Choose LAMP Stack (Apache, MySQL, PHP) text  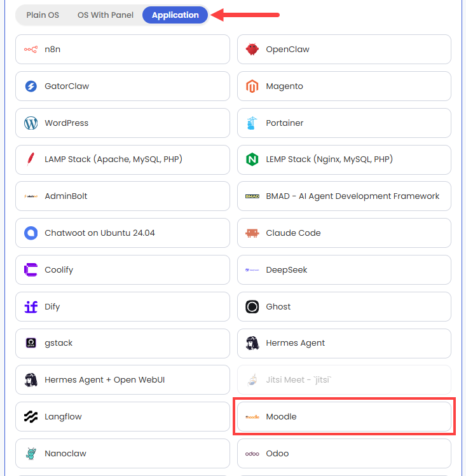point(114,160)
